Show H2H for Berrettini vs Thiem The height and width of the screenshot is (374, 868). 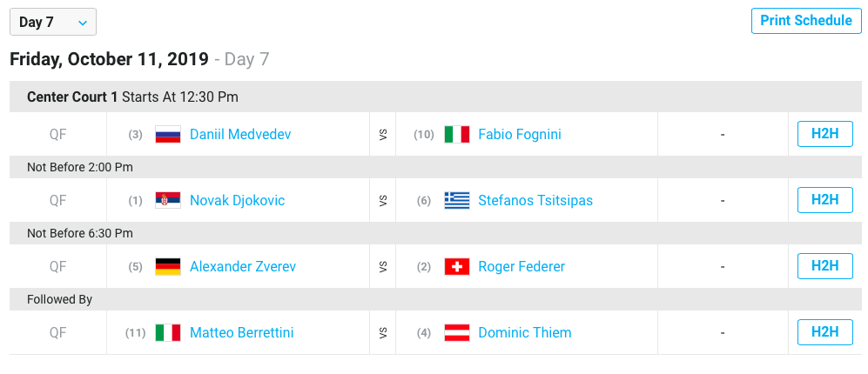coord(824,332)
